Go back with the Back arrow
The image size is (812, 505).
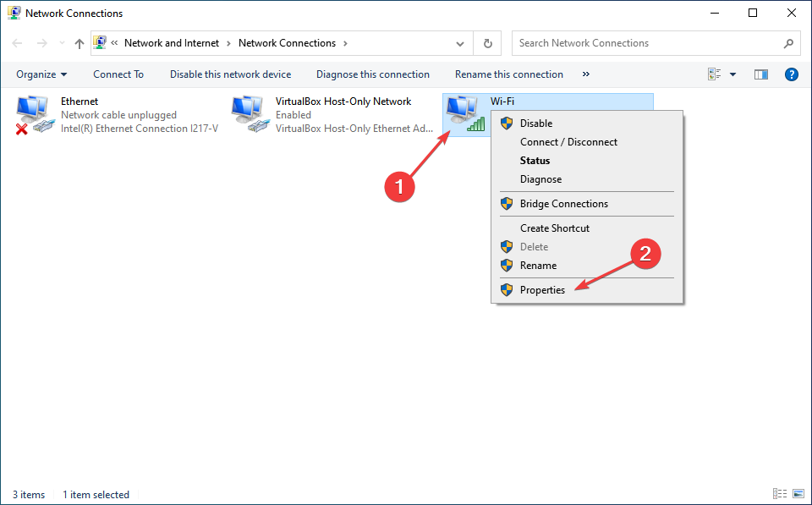tap(17, 43)
